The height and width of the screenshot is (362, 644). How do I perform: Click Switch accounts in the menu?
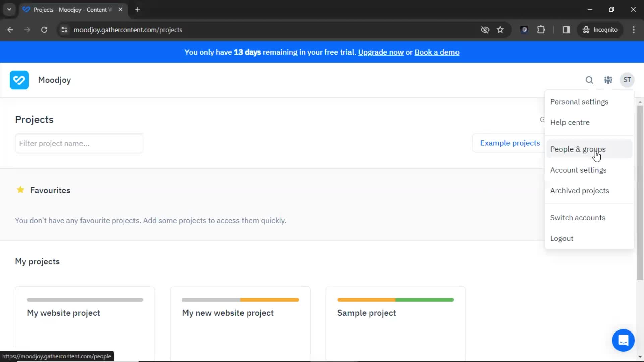[x=589, y=218]
